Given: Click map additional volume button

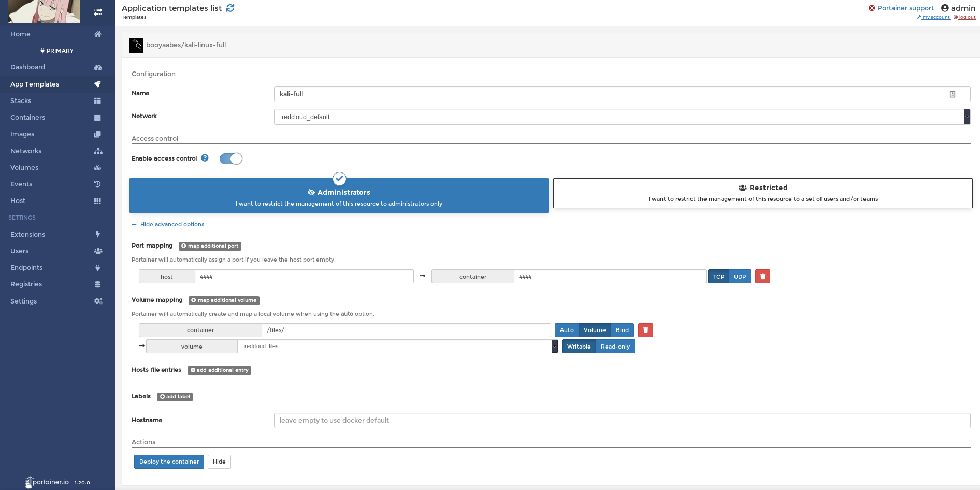Looking at the screenshot, I should 224,300.
